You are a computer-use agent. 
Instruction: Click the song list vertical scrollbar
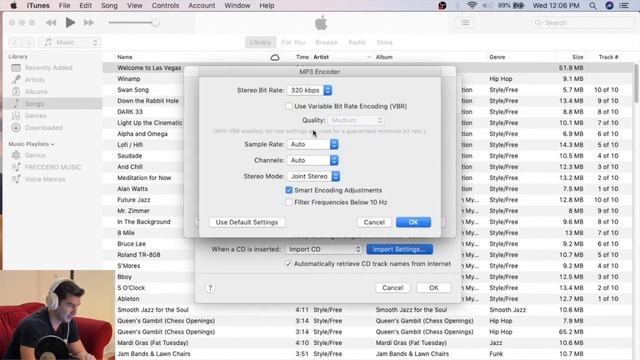coord(636,84)
